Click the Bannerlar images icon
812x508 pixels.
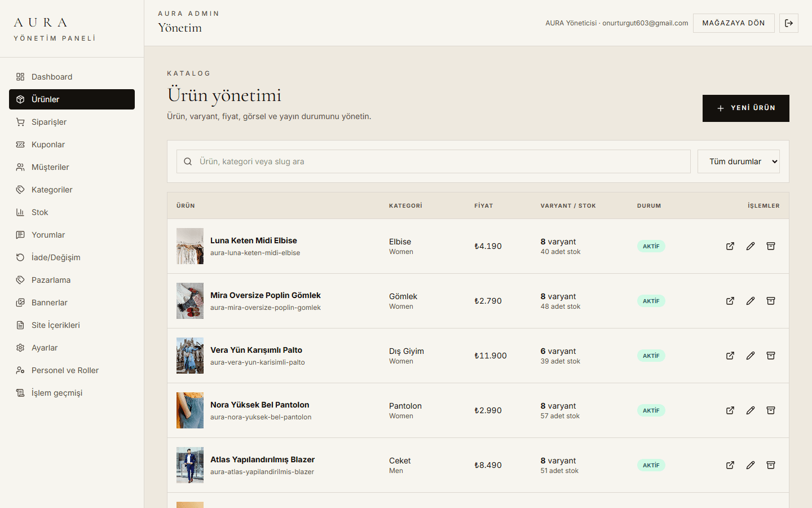20,303
